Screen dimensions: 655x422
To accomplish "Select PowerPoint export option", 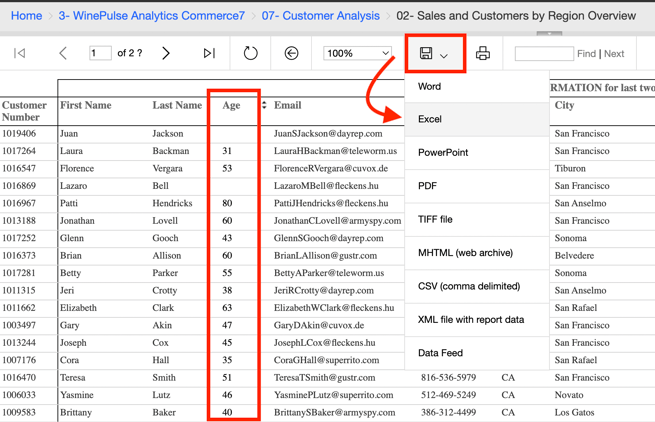I will pyautogui.click(x=443, y=153).
